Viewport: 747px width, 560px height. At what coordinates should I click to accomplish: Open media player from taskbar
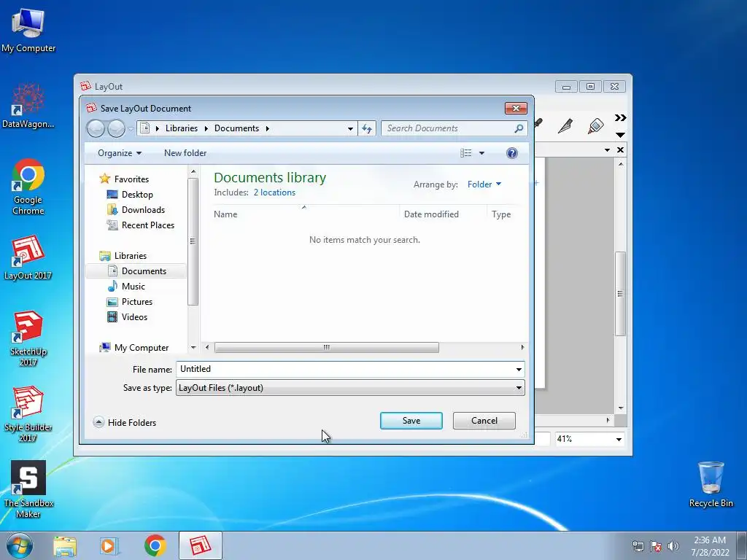click(x=109, y=546)
